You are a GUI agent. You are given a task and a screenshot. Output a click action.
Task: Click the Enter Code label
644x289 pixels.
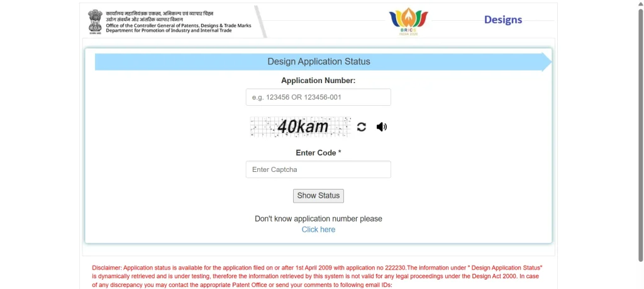(318, 153)
